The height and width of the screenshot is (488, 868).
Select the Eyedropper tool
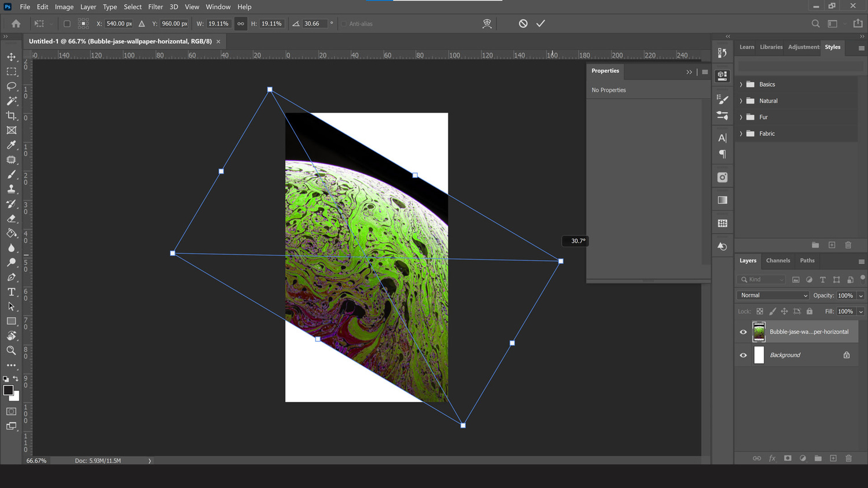click(x=11, y=145)
